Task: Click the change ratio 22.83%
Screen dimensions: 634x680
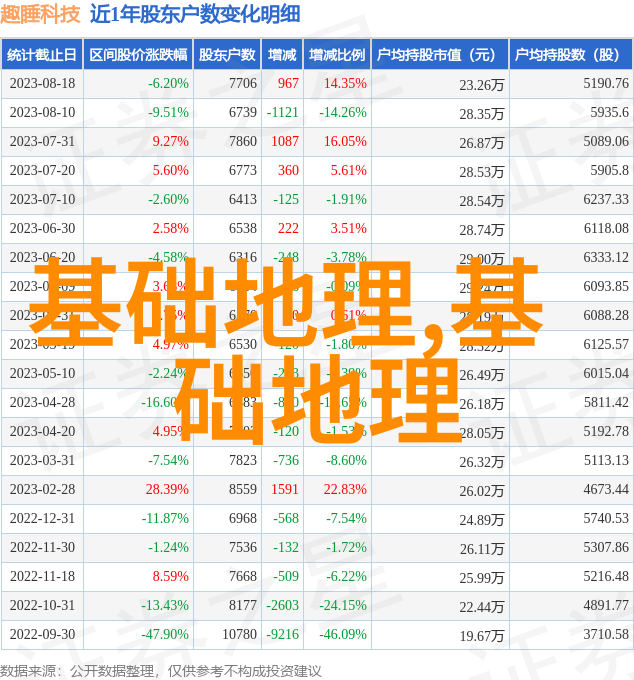Action: tap(345, 490)
